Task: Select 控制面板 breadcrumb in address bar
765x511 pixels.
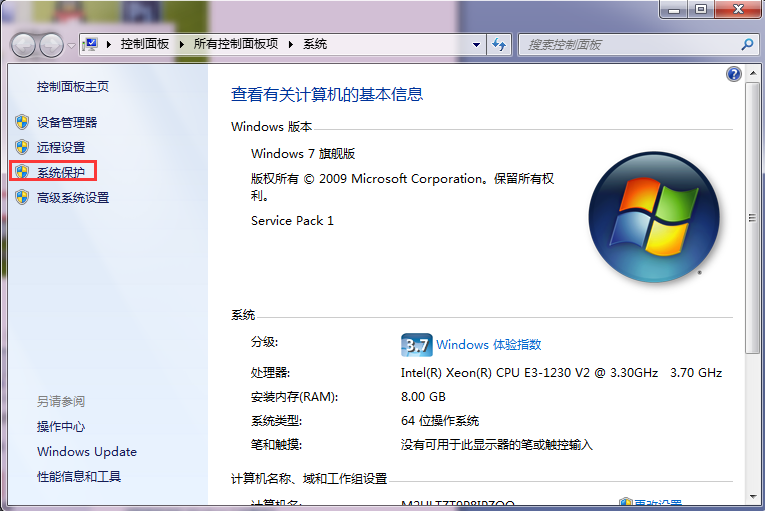Action: tap(144, 44)
